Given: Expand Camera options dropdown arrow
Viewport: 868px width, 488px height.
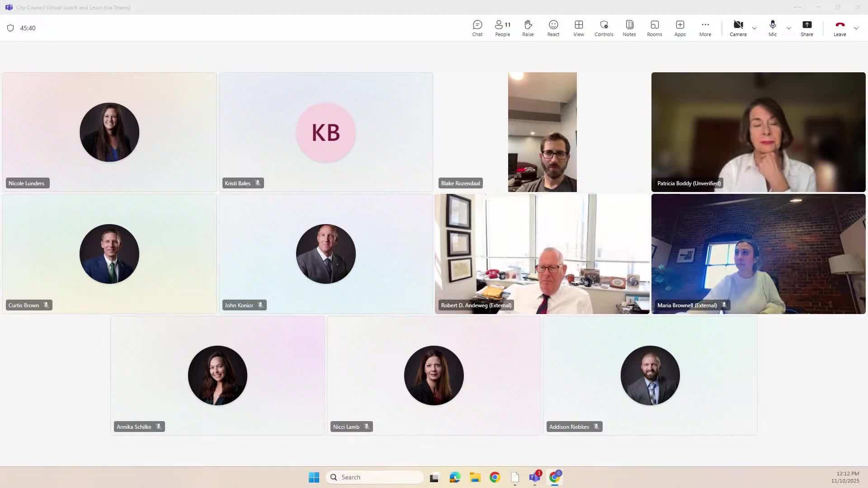Looking at the screenshot, I should point(754,28).
